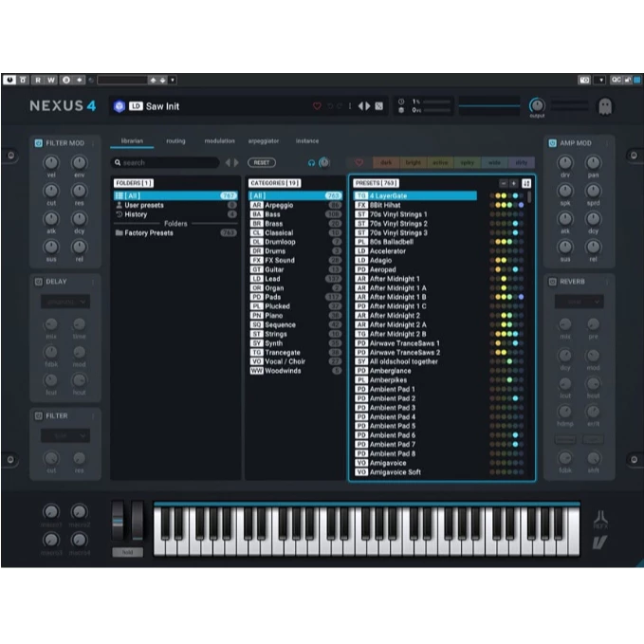Viewport: 644px width, 644px height.
Task: Toggle AMP MOD power button
Action: click(552, 143)
